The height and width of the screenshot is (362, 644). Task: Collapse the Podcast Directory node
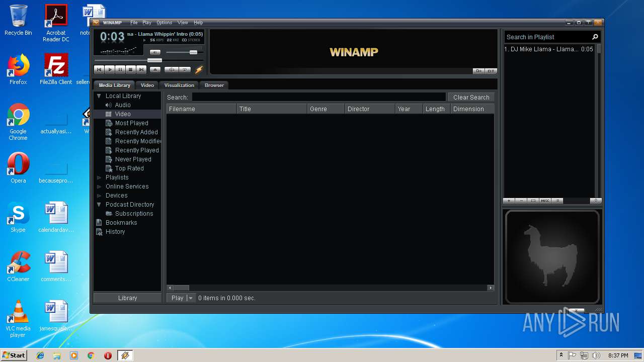(99, 205)
